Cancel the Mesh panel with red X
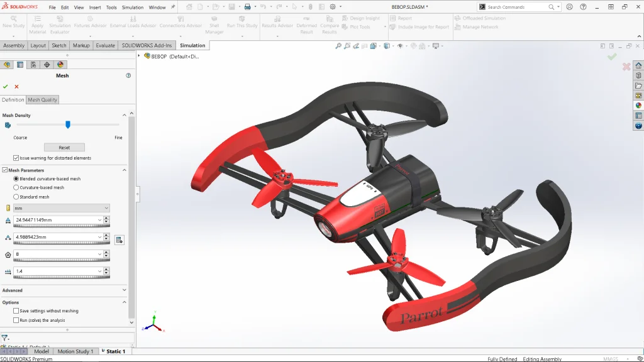Screen dimensions: 644x362 16,87
